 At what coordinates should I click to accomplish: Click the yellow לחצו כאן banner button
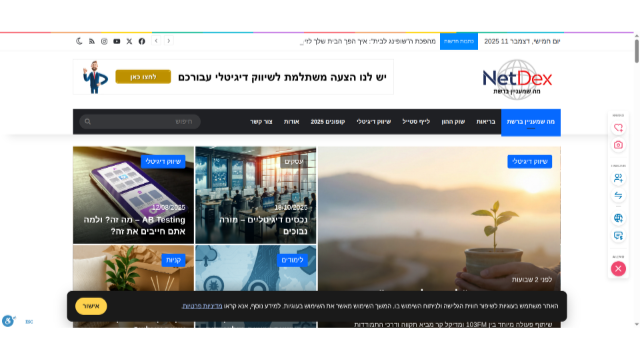[143, 77]
